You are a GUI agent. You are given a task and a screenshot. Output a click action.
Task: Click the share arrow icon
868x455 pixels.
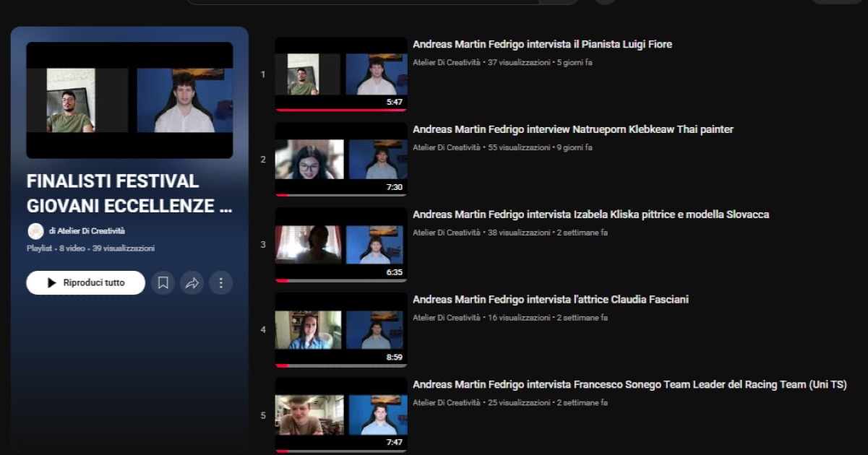192,283
